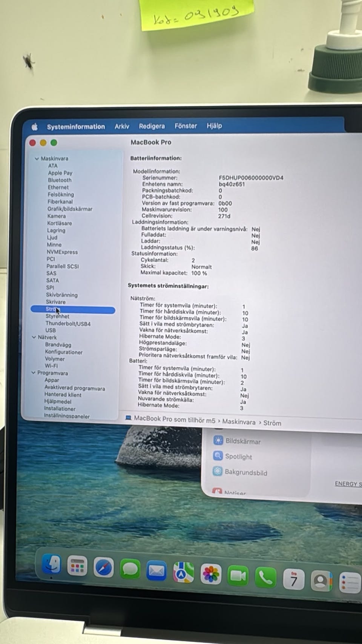The height and width of the screenshot is (644, 362).
Task: Open Calendar from the Dock
Action: coord(293,579)
